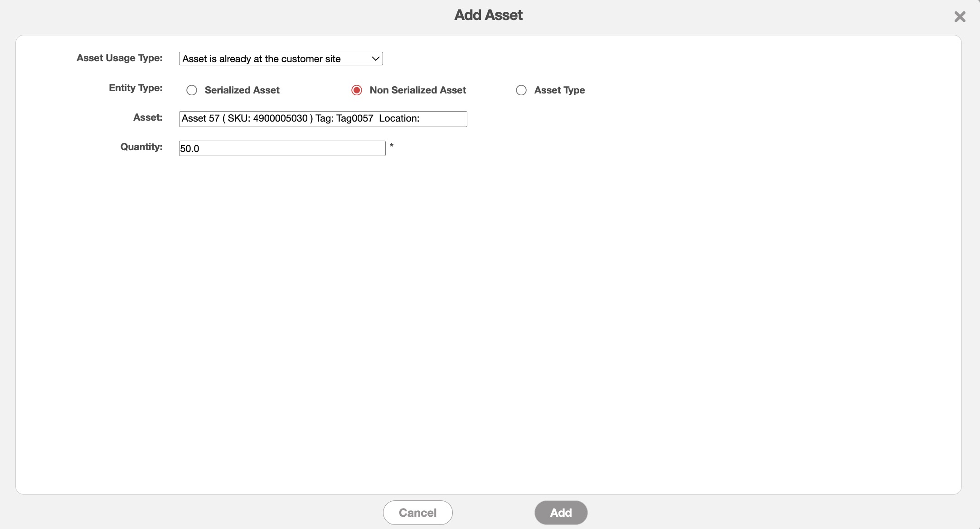Click into the Quantity field showing 50.0

[282, 148]
